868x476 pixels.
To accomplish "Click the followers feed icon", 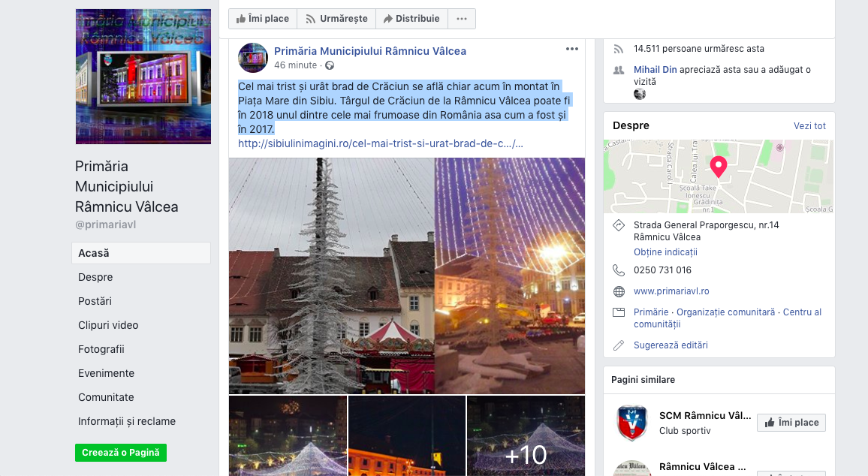I will [x=619, y=50].
